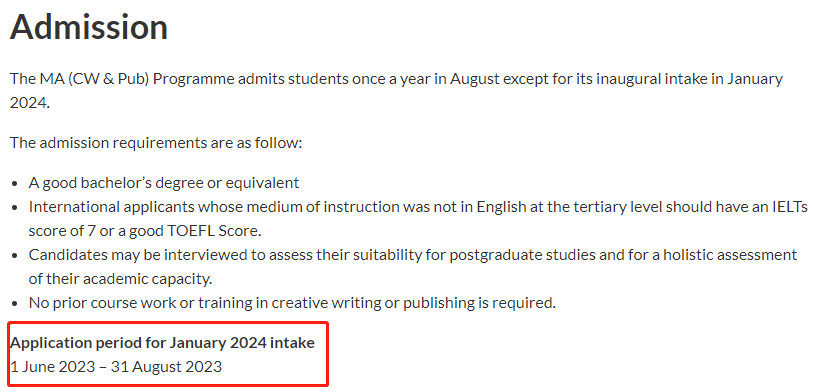Click the '1 June 2023 – 31 August 2023' dates
The image size is (813, 392).
[116, 367]
